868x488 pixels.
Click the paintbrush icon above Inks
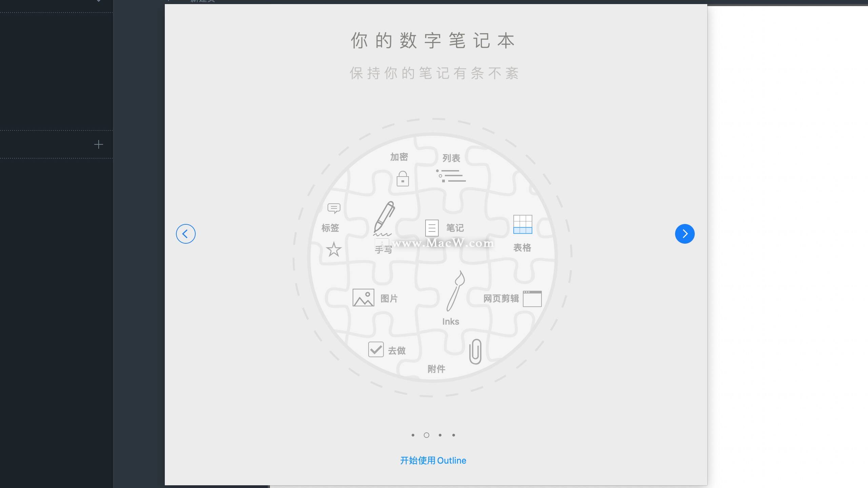point(455,291)
